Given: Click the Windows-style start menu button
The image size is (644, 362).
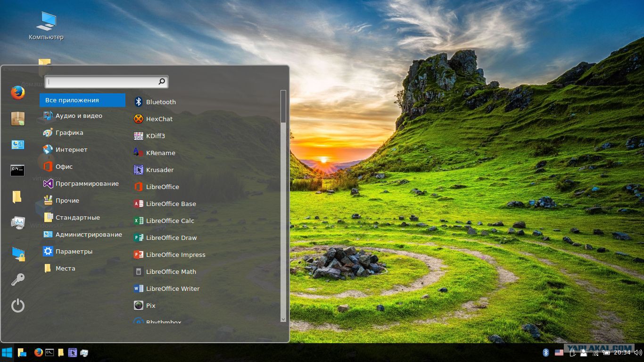Looking at the screenshot, I should coord(7,353).
